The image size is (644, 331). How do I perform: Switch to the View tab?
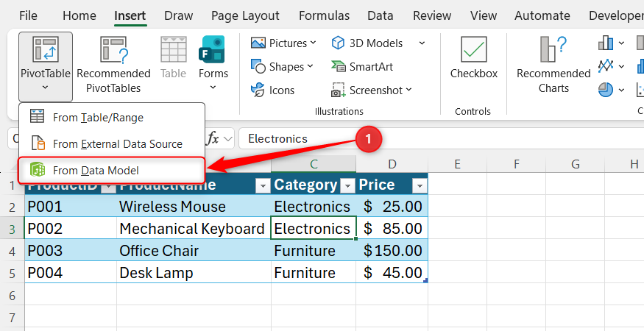[x=484, y=15]
